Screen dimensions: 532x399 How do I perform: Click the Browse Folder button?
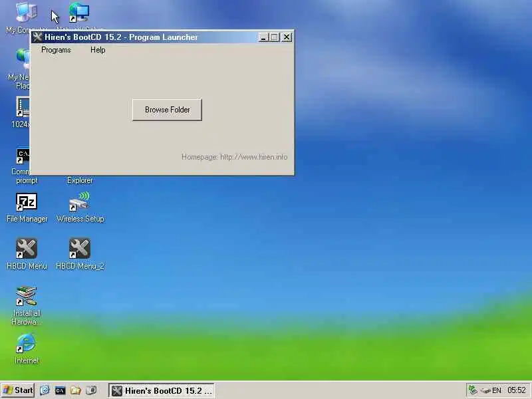(x=167, y=110)
